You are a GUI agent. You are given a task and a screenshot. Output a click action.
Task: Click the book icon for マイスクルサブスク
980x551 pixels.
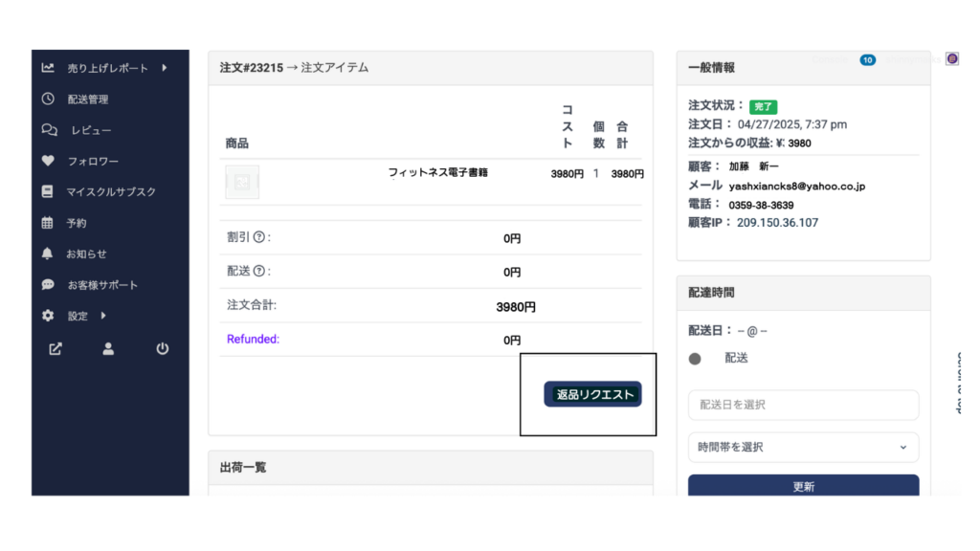[48, 191]
